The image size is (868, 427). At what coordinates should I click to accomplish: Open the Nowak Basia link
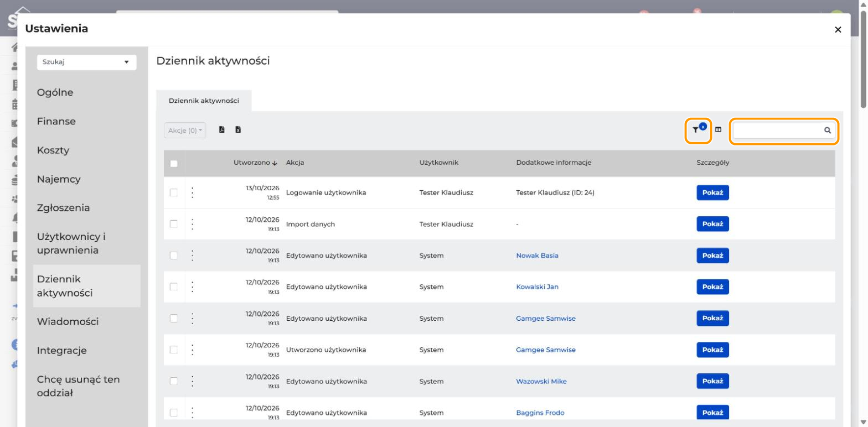point(537,256)
